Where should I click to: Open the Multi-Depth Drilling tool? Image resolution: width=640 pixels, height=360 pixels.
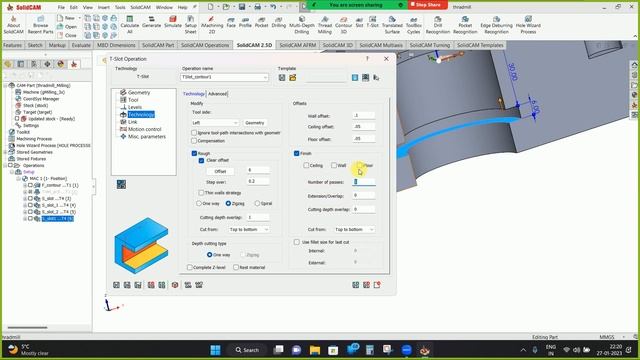point(302,25)
